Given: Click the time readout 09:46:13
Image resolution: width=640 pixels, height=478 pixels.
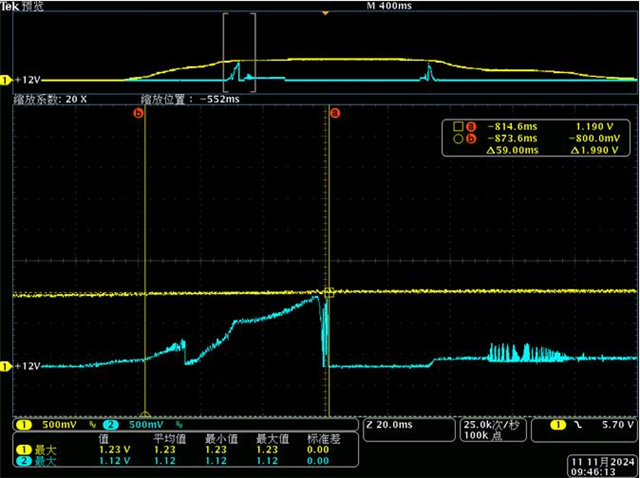Looking at the screenshot, I should [593, 472].
